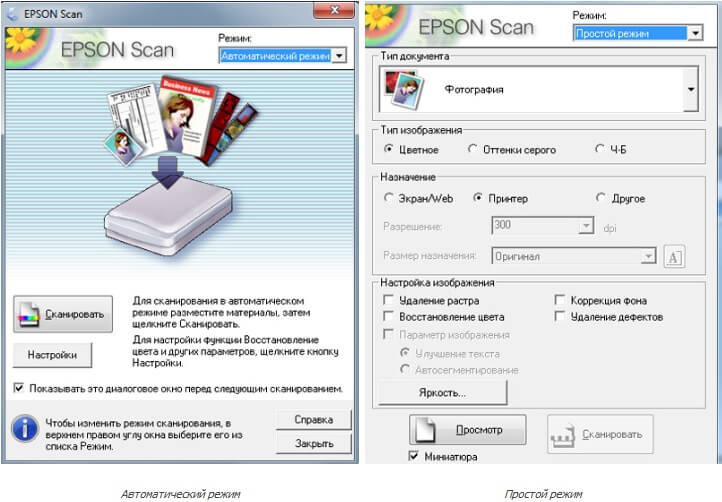Click the 'Разрешение:' label
Screen dimensions: 722x502
pos(413,227)
